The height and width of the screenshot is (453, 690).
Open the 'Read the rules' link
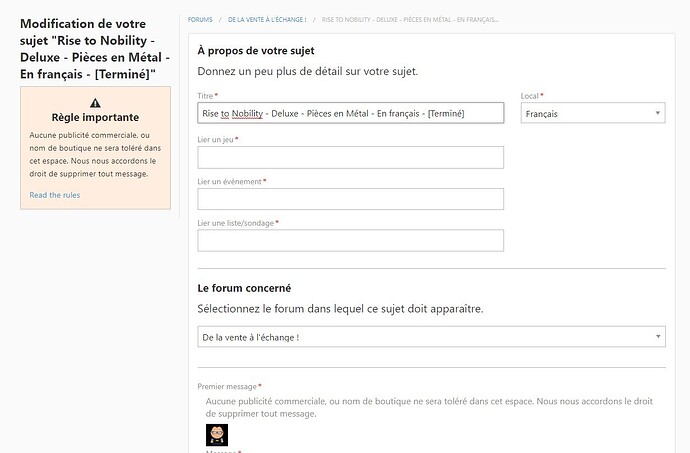[x=55, y=195]
